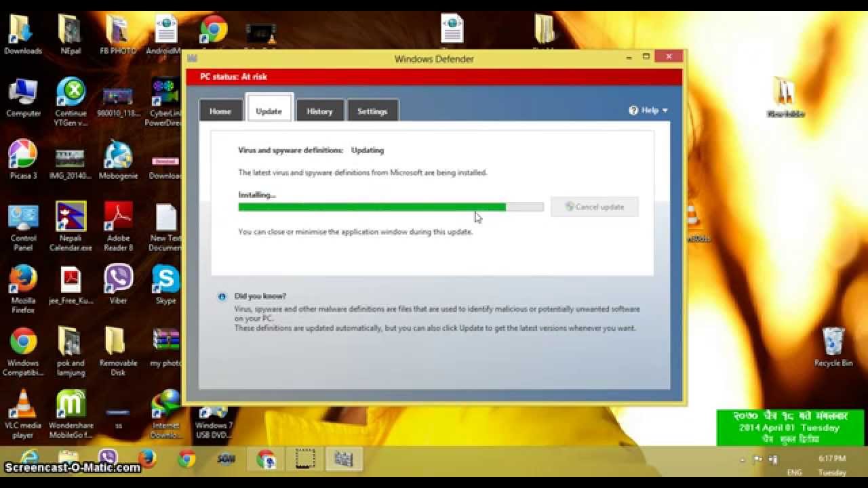Screen dimensions: 868x488
Task: Launch Skype from the desktop
Action: pos(165,285)
